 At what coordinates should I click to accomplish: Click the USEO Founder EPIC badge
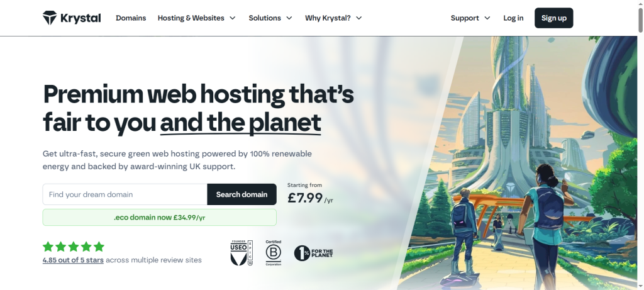tap(241, 253)
